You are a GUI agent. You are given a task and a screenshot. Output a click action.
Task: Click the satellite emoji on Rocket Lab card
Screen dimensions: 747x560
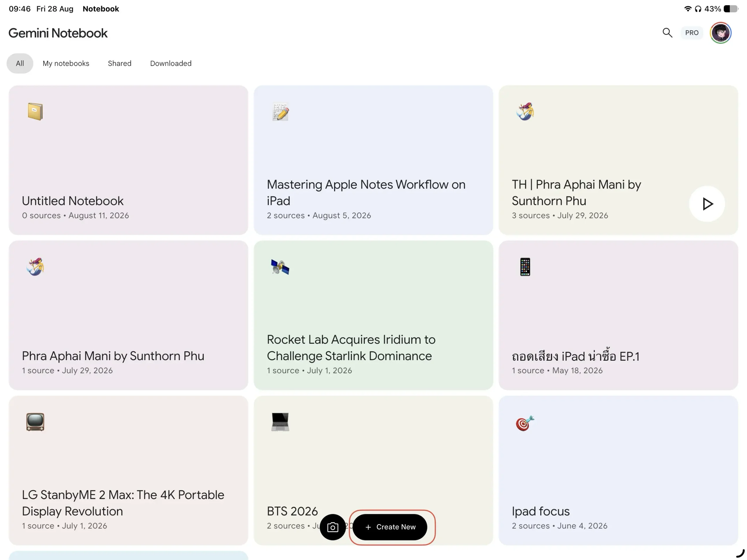[x=280, y=267]
